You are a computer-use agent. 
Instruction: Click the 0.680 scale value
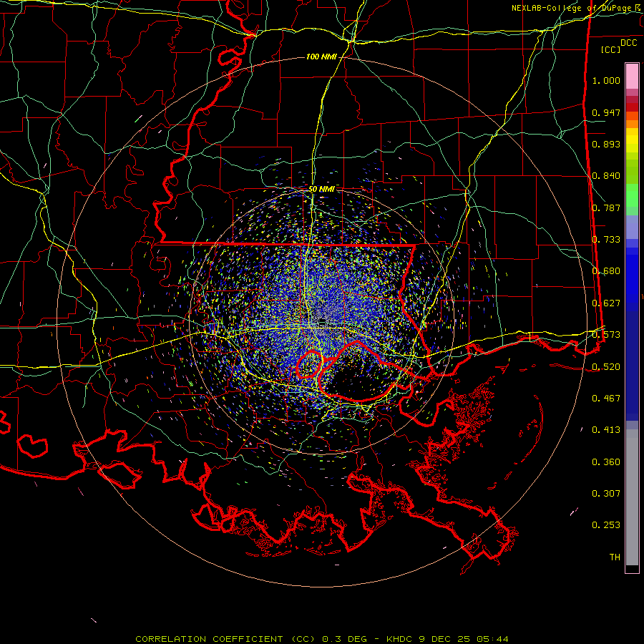pyautogui.click(x=606, y=271)
